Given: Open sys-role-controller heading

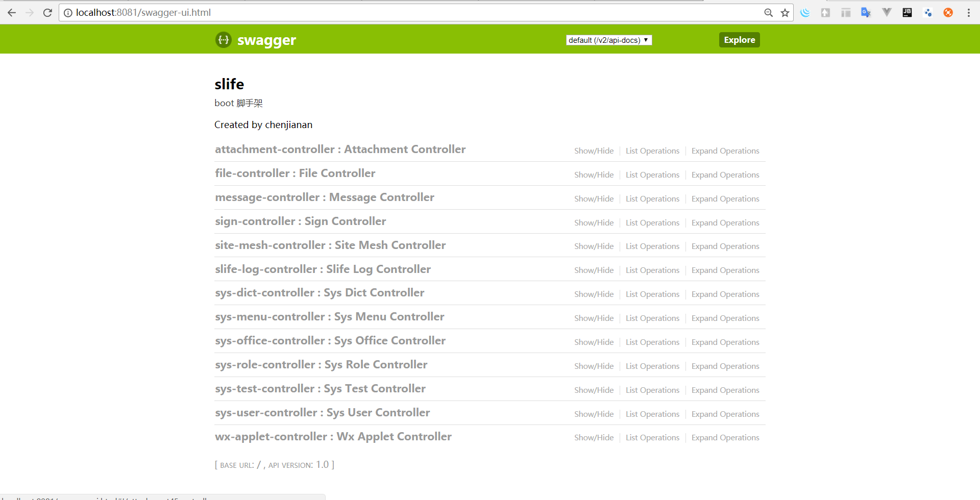Looking at the screenshot, I should (321, 365).
